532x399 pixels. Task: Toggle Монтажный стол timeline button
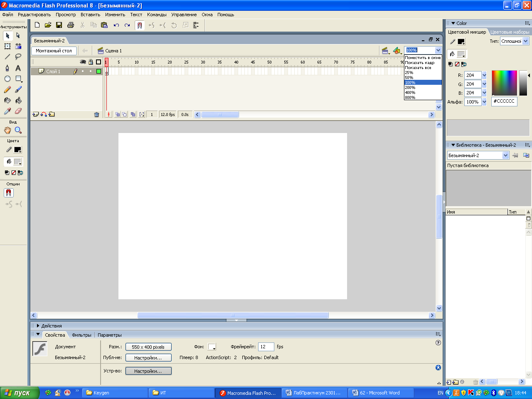tap(54, 51)
